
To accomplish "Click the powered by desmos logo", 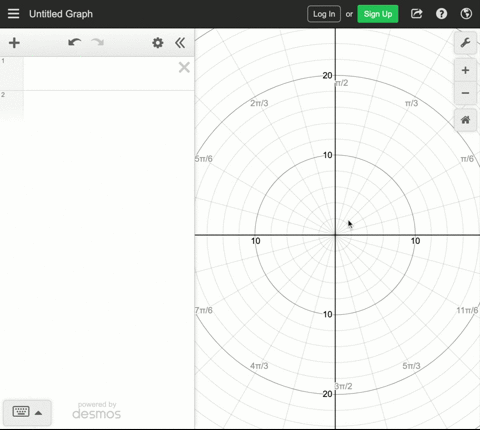I will coord(97,410).
